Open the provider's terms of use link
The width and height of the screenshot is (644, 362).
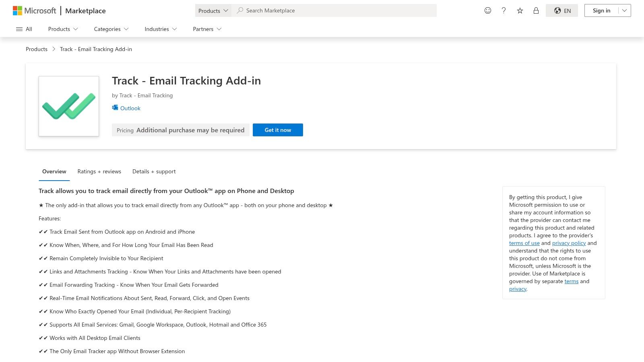click(524, 243)
